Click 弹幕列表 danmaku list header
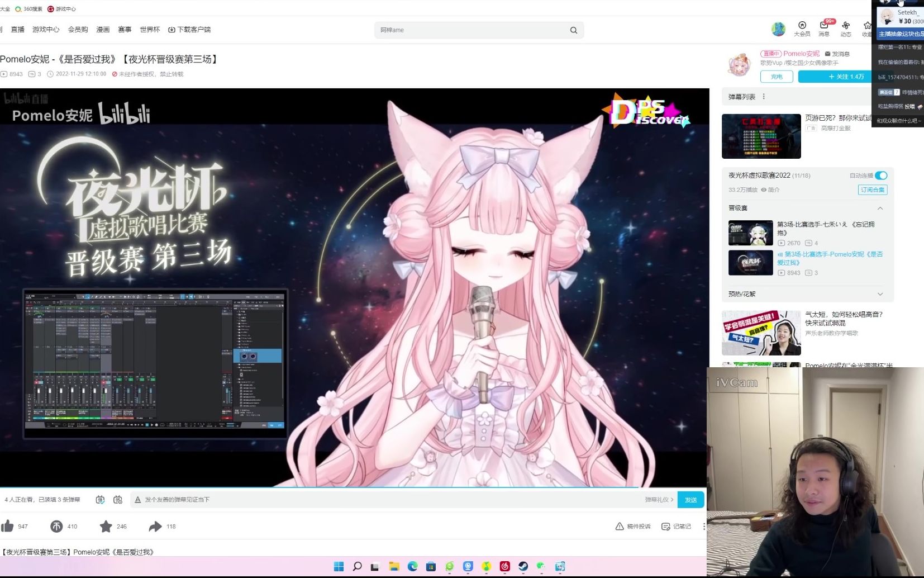The image size is (924, 578). point(742,97)
